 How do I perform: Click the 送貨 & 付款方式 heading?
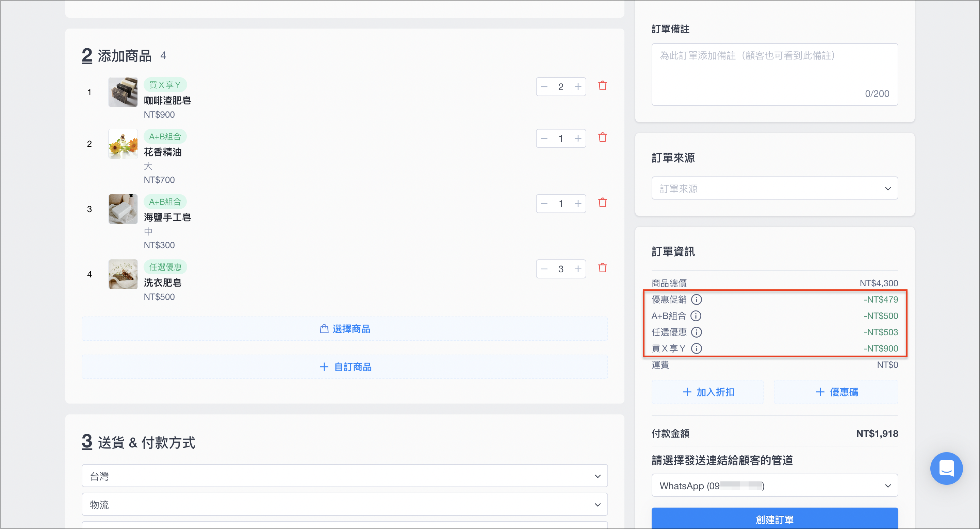point(146,443)
